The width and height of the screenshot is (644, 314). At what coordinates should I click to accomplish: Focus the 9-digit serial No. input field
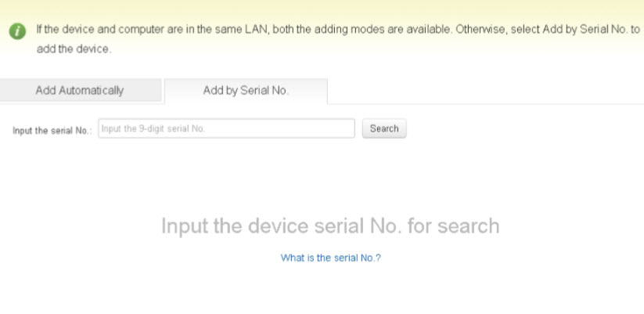coord(227,128)
